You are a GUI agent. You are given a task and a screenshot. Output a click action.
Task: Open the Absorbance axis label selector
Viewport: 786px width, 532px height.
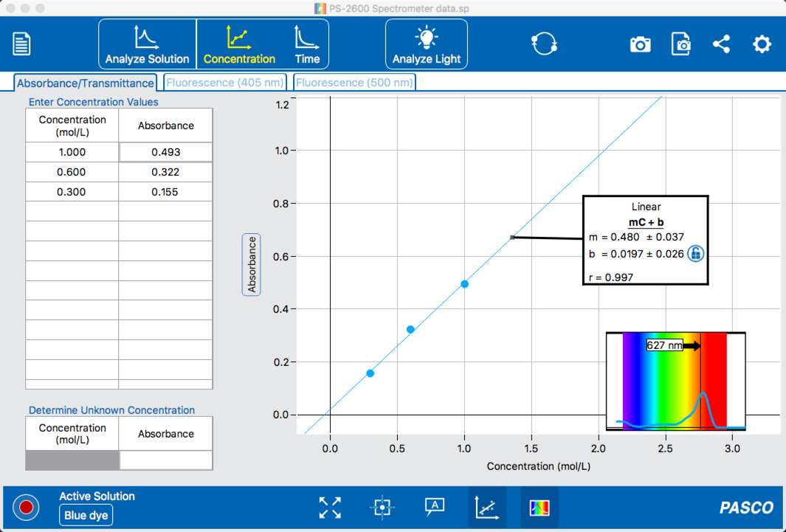pos(251,264)
